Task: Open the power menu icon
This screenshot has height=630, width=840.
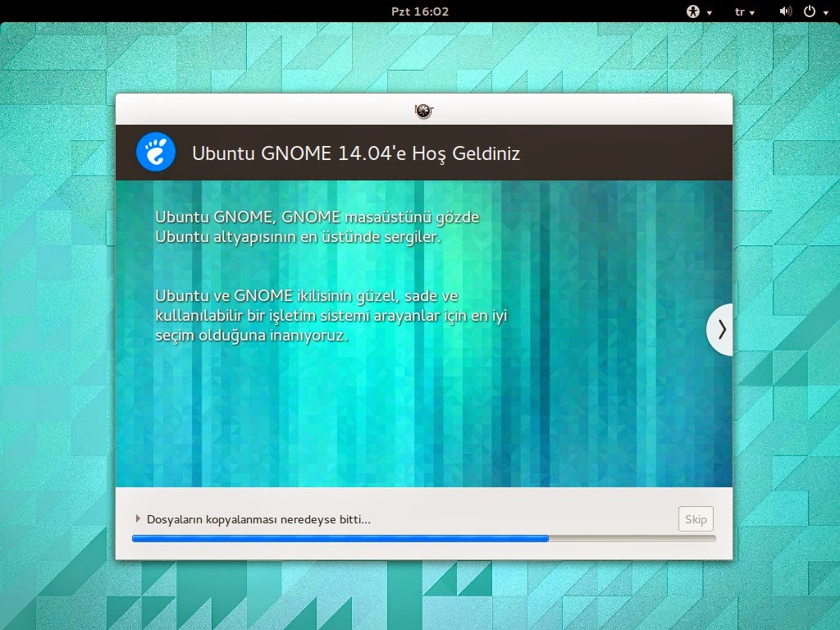Action: tap(810, 11)
